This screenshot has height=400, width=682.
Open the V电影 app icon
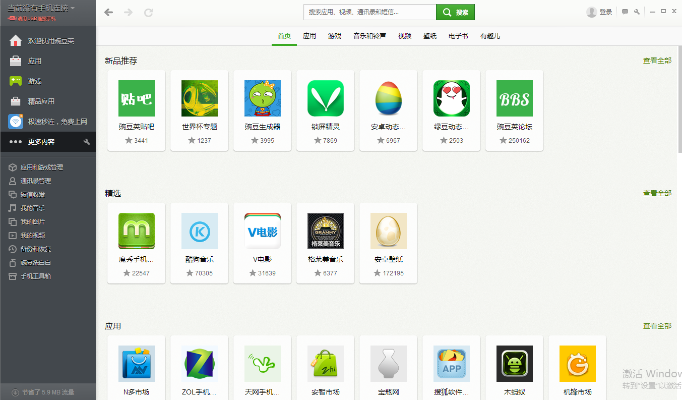pyautogui.click(x=261, y=231)
